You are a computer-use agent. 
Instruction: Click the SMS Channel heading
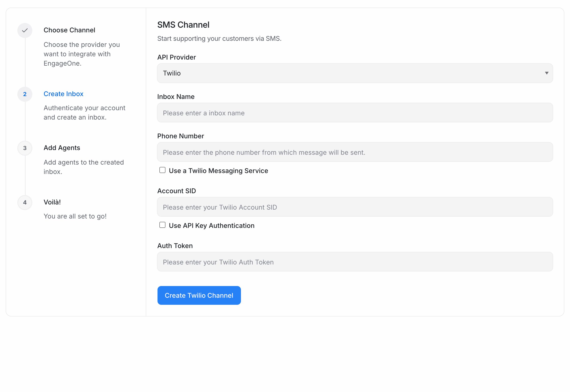pos(183,25)
